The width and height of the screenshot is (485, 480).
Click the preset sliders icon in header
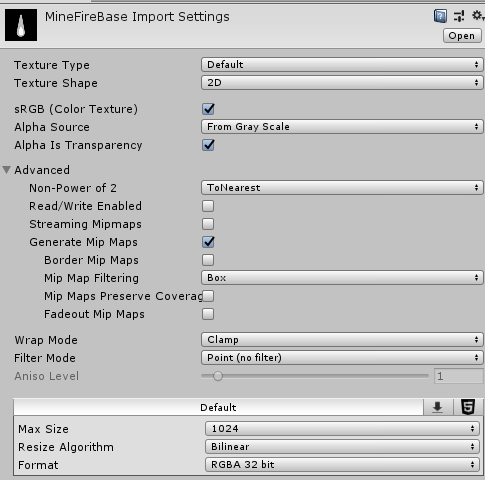click(x=459, y=16)
